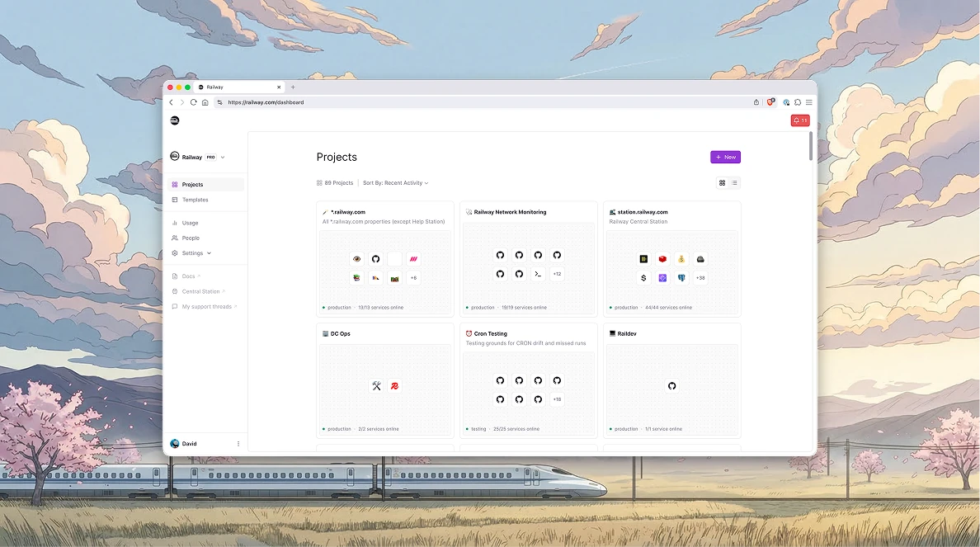
Task: Click the PRO badge next to Railway
Action: click(x=211, y=158)
